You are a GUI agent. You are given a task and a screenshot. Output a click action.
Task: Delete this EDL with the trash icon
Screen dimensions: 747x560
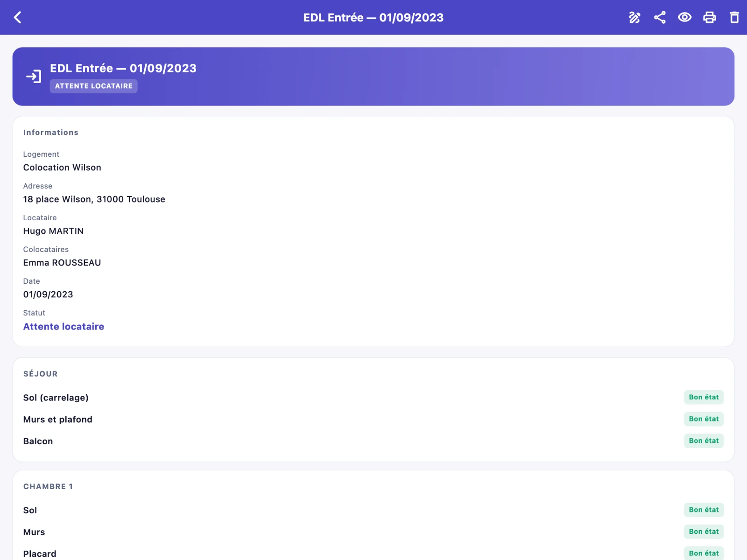coord(734,18)
